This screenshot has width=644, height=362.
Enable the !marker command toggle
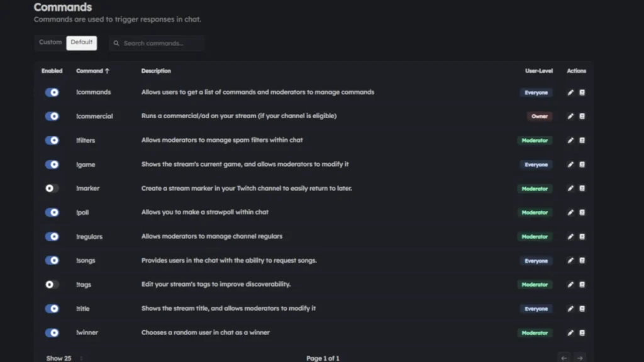[x=52, y=188]
